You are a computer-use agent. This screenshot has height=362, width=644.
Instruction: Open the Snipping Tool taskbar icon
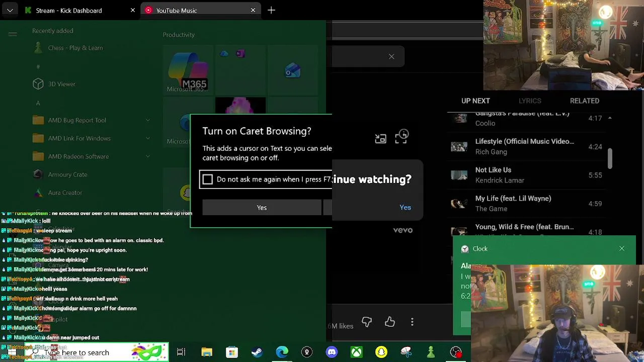click(406, 352)
